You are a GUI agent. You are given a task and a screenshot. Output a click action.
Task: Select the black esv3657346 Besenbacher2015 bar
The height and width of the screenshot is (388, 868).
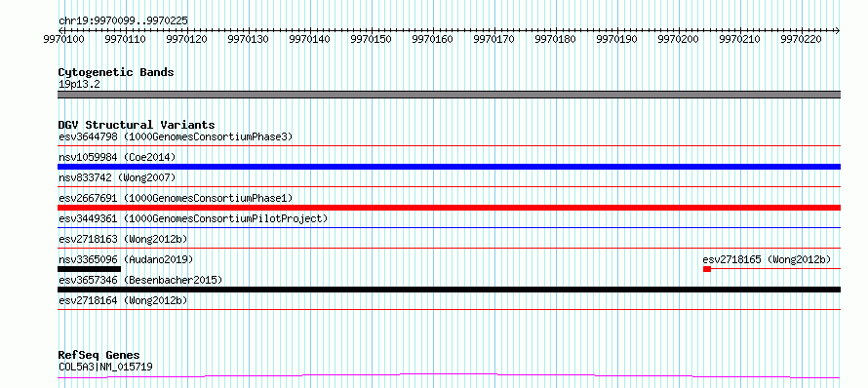click(x=449, y=290)
